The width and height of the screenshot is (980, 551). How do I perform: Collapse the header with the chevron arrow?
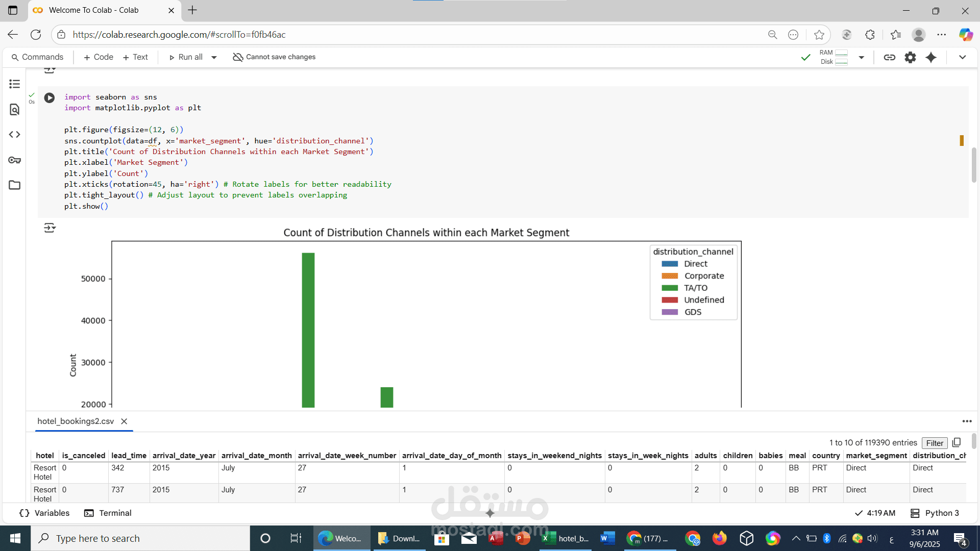click(x=962, y=58)
